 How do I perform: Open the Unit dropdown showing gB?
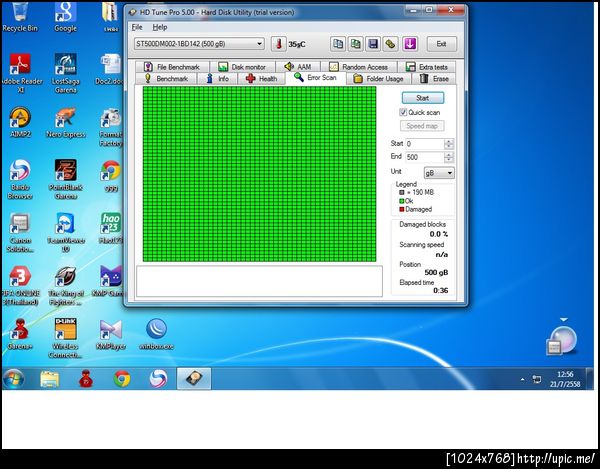[439, 173]
